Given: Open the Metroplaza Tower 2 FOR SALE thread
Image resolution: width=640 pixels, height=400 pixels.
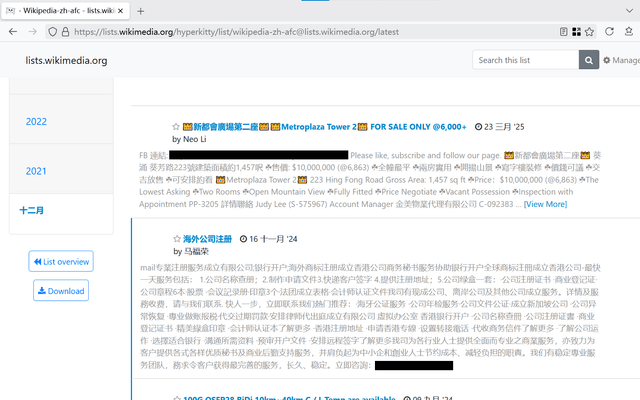Looking at the screenshot, I should point(324,127).
